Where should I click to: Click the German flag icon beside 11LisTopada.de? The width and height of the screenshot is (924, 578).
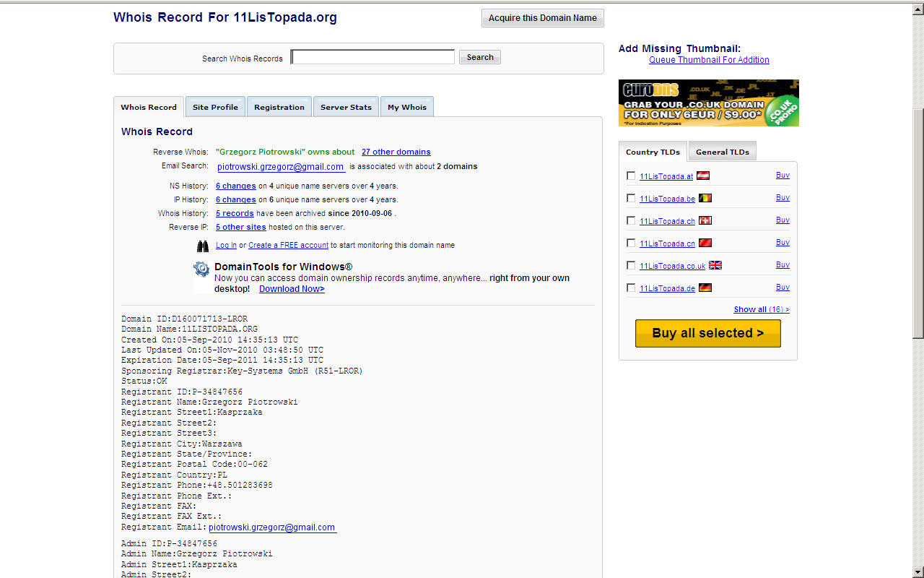[705, 288]
